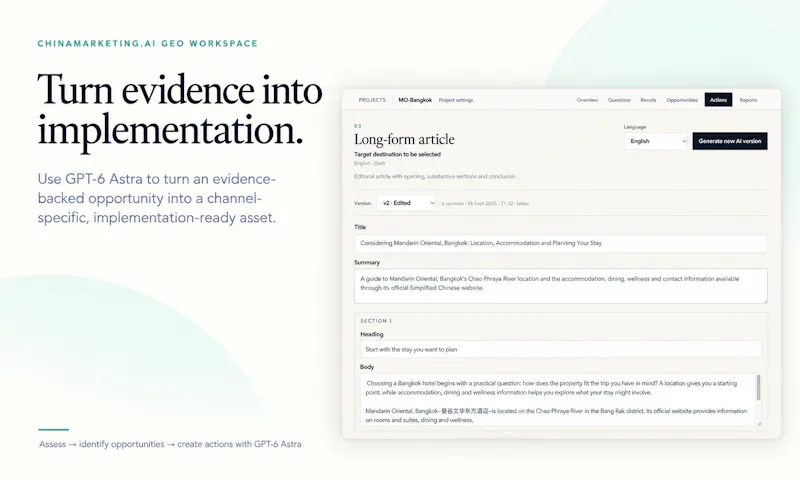Click the 'Editorial article with opening' description
The height and width of the screenshot is (480, 800).
pyautogui.click(x=435, y=176)
